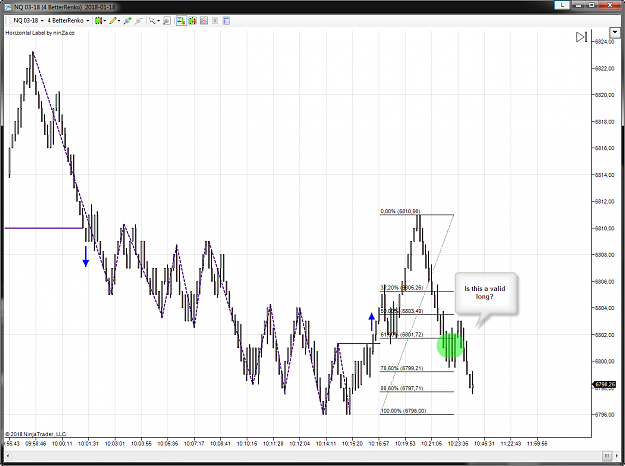Click the current price marker 6798.25

click(x=604, y=385)
